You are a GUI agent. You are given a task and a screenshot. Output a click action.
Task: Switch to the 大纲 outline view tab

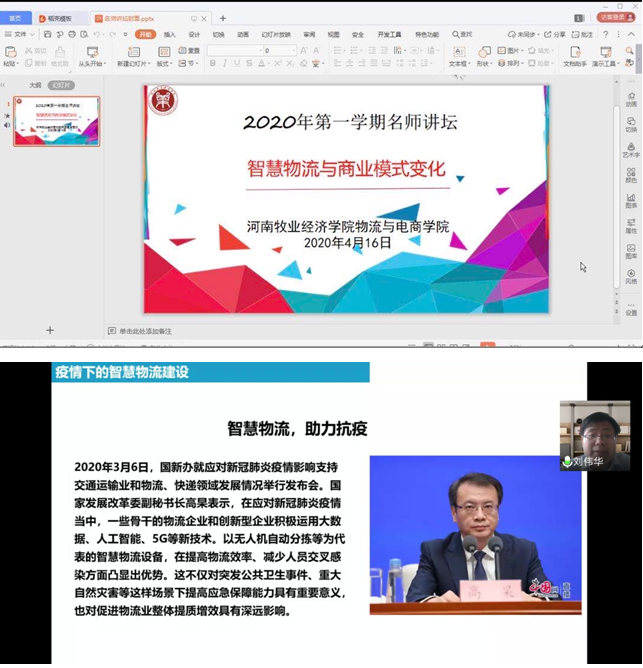(x=35, y=86)
